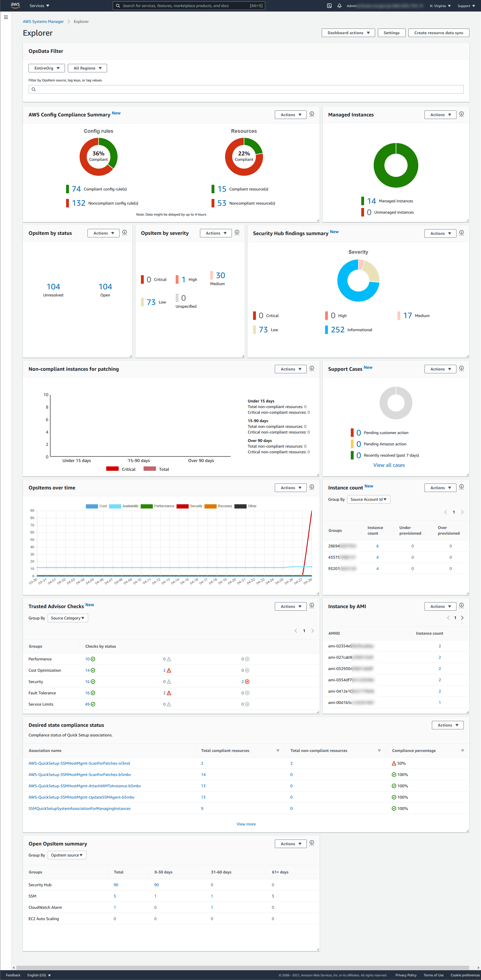Click the red error icon in the Security row
The width and height of the screenshot is (481, 980).
[x=247, y=682]
